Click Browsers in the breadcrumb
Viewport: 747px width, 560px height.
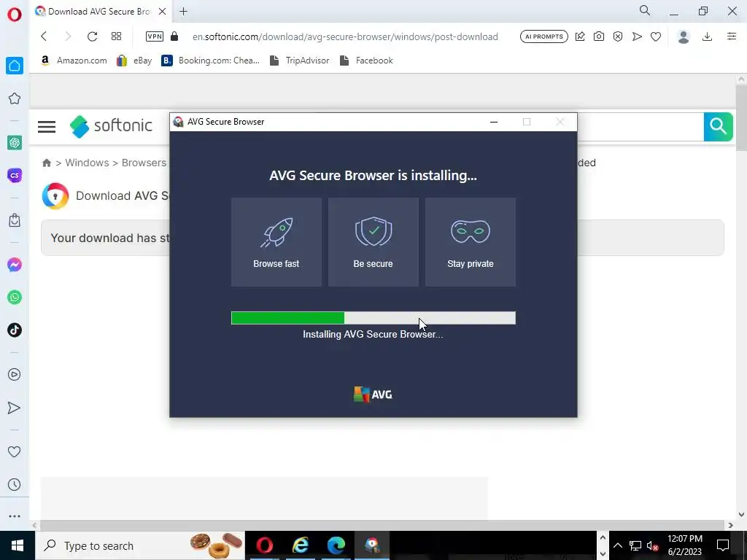pyautogui.click(x=144, y=163)
